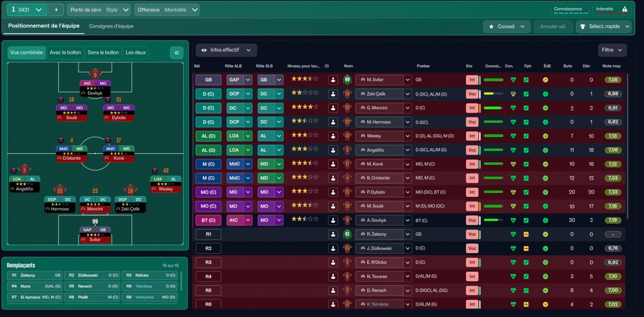Toggle the Fph checkbox for D. Rensch
The image size is (644, 317).
coord(526,290)
